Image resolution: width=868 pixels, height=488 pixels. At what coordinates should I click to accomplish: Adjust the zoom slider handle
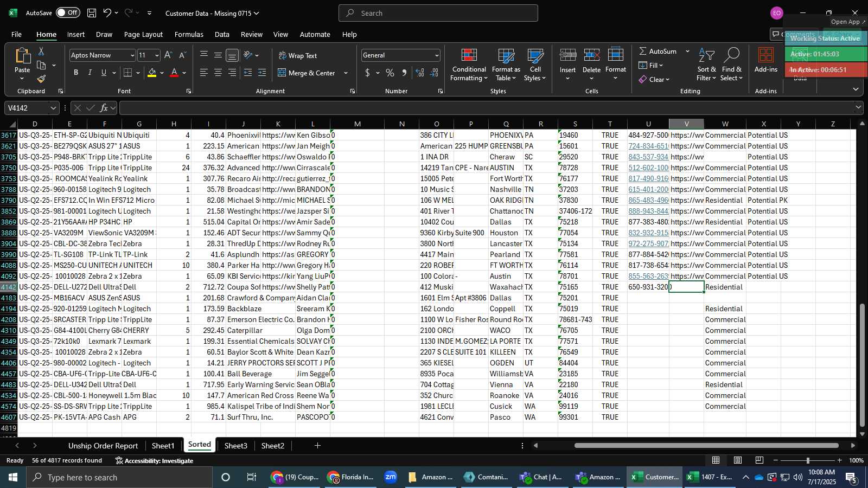coord(808,460)
